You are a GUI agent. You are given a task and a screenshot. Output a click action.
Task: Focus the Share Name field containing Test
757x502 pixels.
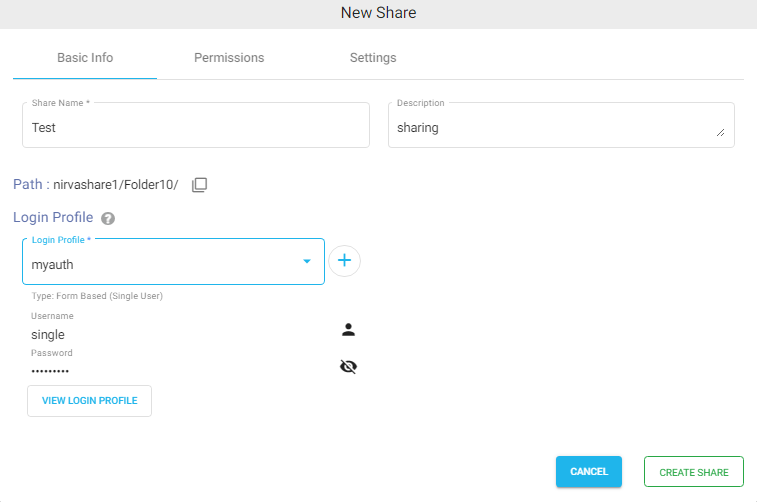tap(195, 127)
